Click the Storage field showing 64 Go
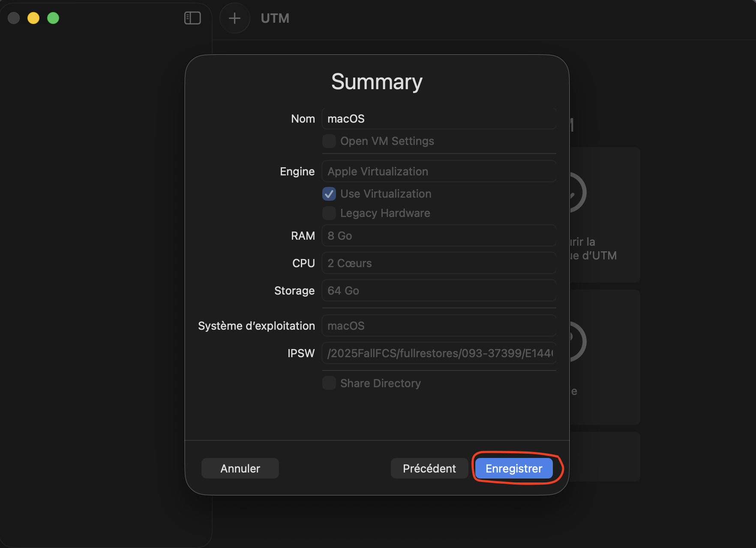This screenshot has width=756, height=548. 439,291
